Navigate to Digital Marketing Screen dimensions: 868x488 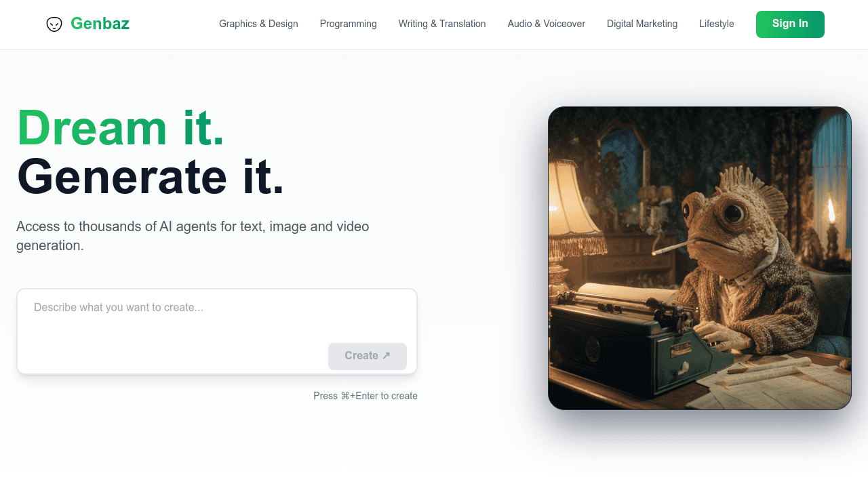642,24
